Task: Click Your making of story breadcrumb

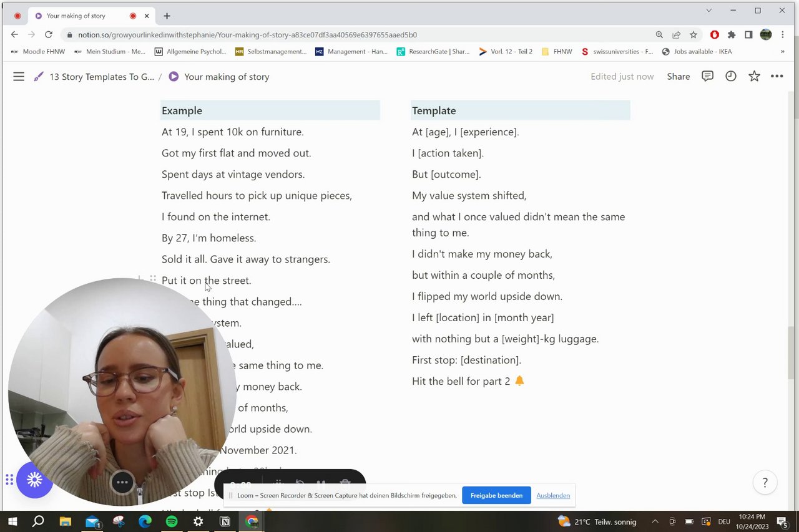Action: (219, 77)
